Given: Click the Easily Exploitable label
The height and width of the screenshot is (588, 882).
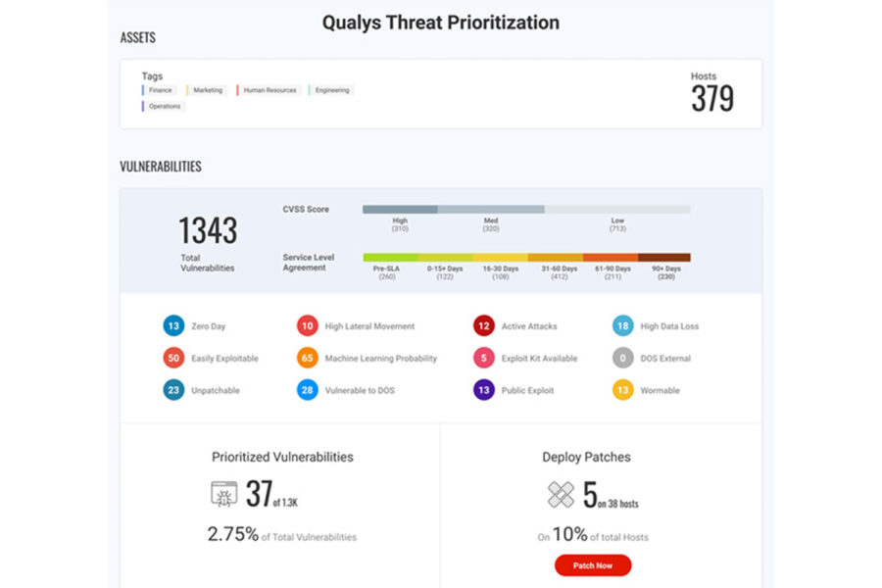Looking at the screenshot, I should coord(224,359).
